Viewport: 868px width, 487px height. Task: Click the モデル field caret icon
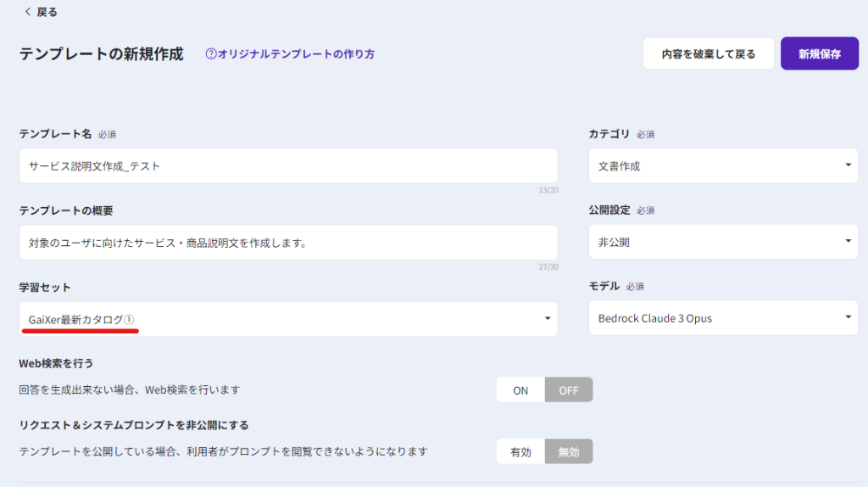point(848,318)
